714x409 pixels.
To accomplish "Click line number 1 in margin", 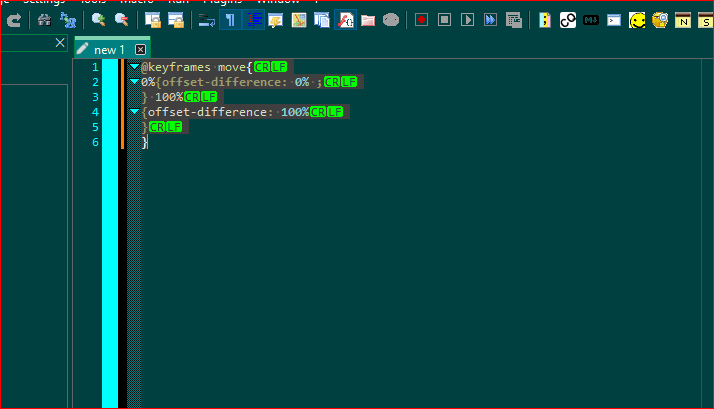I will (x=95, y=67).
